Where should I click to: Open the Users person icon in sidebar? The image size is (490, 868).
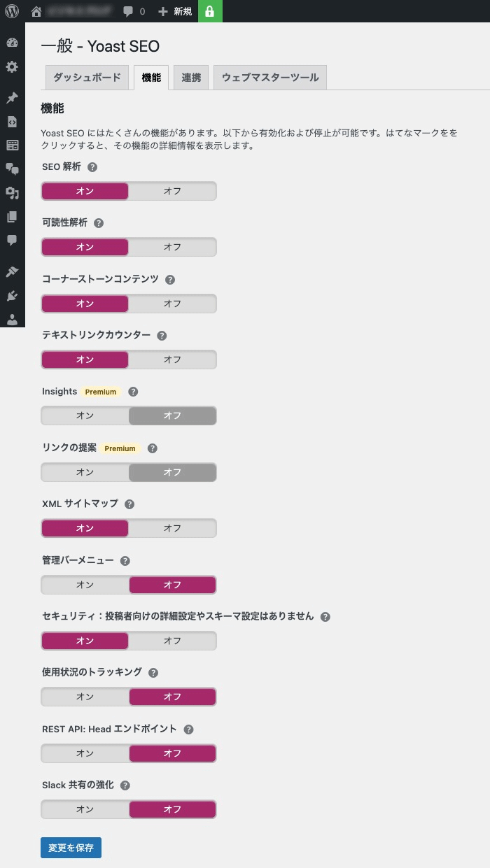(12, 319)
